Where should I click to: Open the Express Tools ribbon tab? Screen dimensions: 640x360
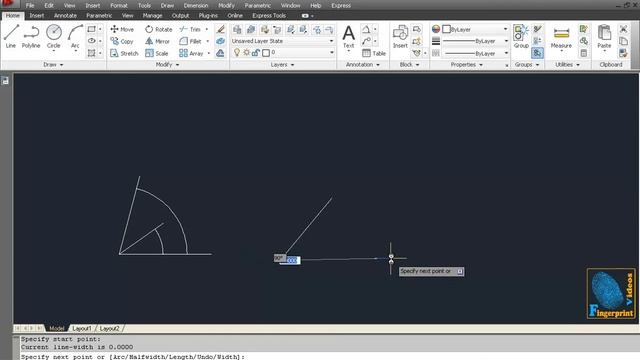[269, 16]
